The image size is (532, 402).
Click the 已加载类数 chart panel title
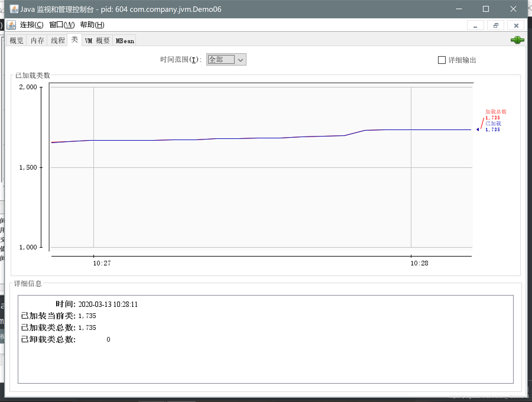click(33, 75)
